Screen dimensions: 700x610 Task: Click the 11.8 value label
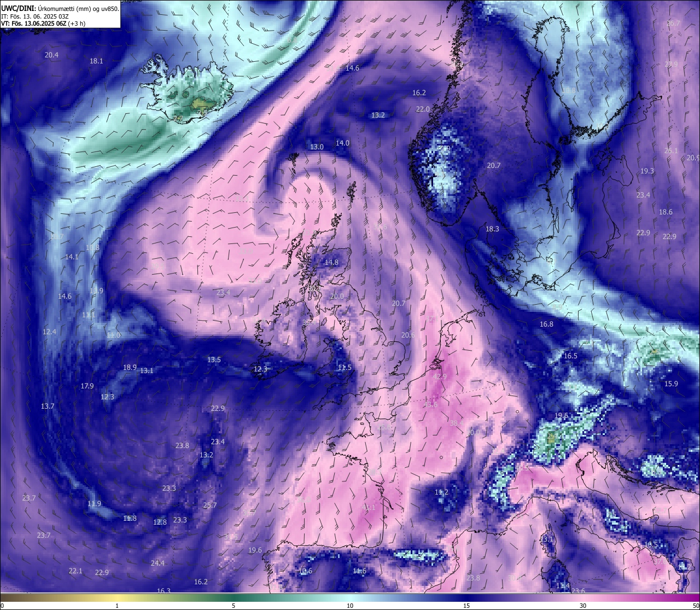130,519
